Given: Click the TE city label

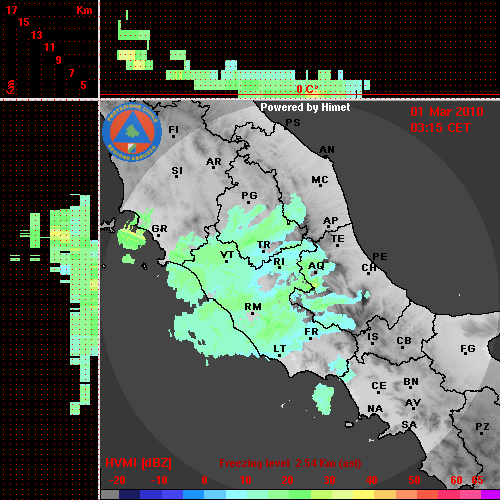Looking at the screenshot, I should (x=338, y=239).
